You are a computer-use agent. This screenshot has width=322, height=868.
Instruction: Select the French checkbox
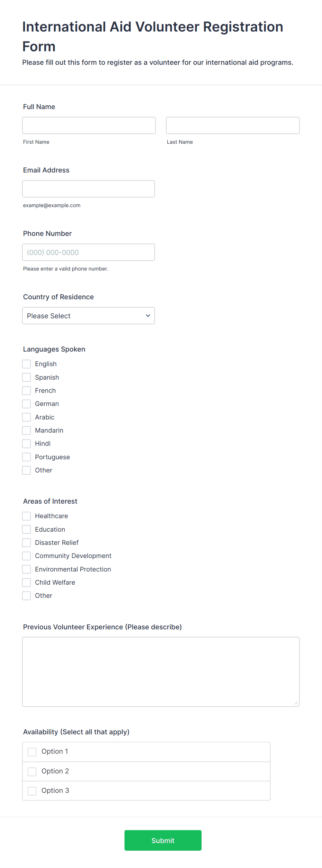[27, 391]
